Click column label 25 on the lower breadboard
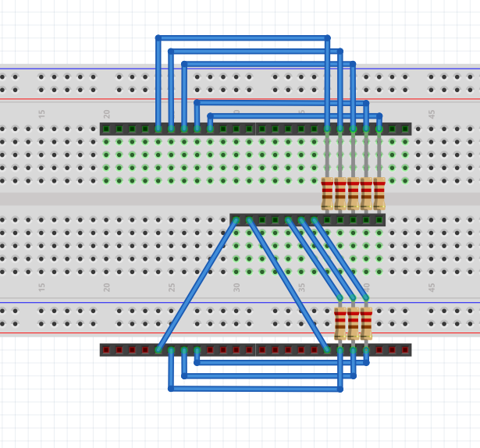The width and height of the screenshot is (480, 448). [172, 287]
